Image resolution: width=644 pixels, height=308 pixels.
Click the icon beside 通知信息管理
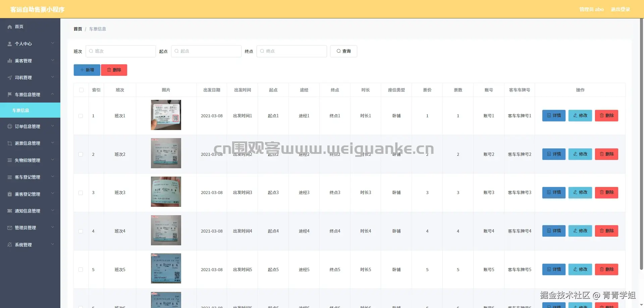click(10, 211)
